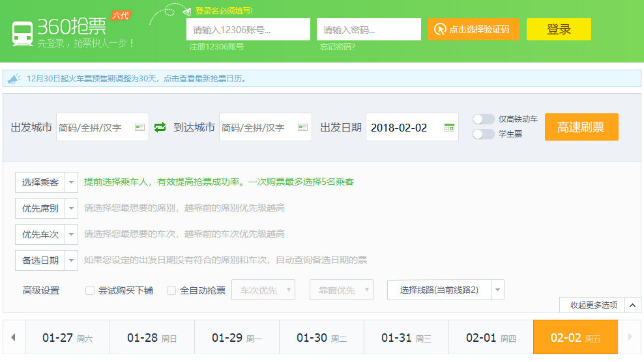Click the arrival city keyboard icon
The image size is (644, 362).
click(302, 128)
